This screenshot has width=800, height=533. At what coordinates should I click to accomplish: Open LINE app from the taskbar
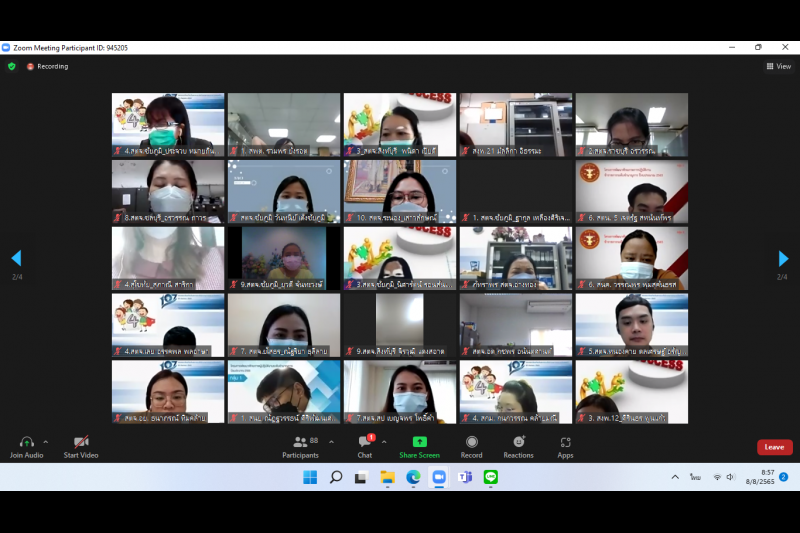490,477
